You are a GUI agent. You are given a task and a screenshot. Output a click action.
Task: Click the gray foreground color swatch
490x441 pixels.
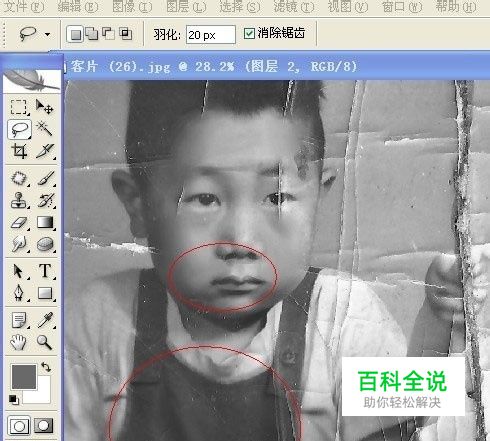pos(24,377)
